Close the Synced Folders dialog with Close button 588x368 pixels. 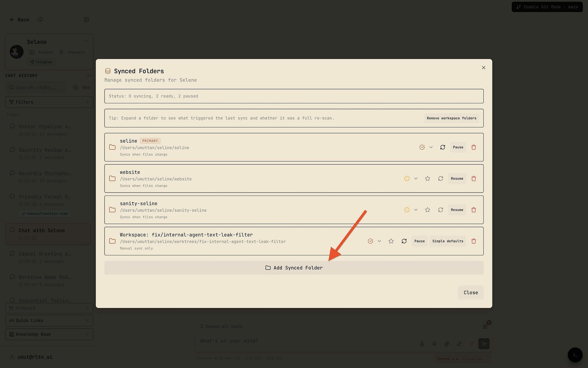pos(471,292)
